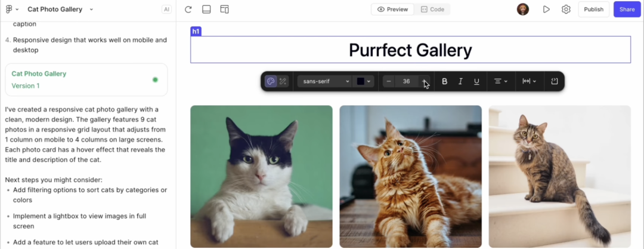
Task: Switch to the Code tab
Action: [432, 10]
